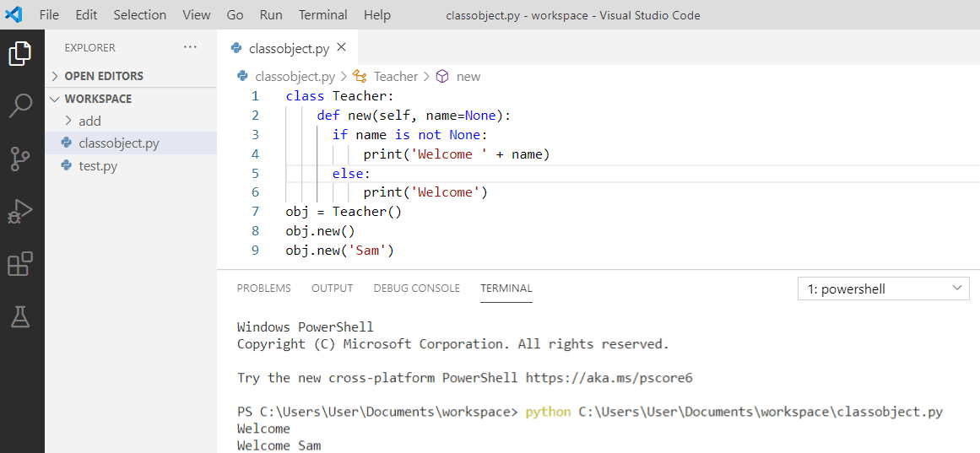Click new breadcrumb segment
This screenshot has height=453, width=980.
pos(468,77)
